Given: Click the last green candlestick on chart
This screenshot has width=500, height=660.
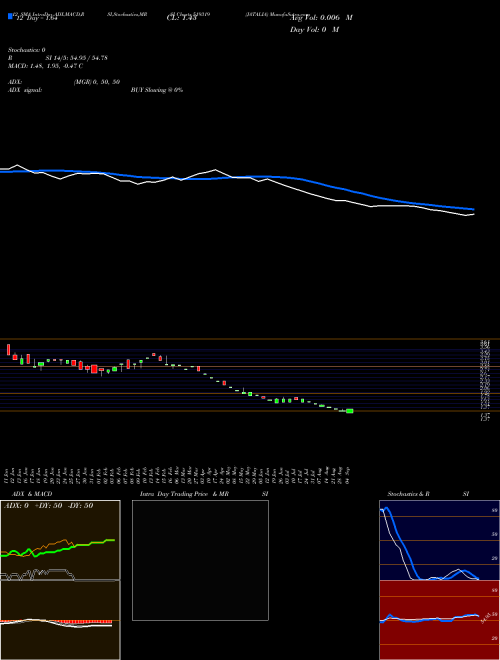Looking at the screenshot, I should 349,411.
